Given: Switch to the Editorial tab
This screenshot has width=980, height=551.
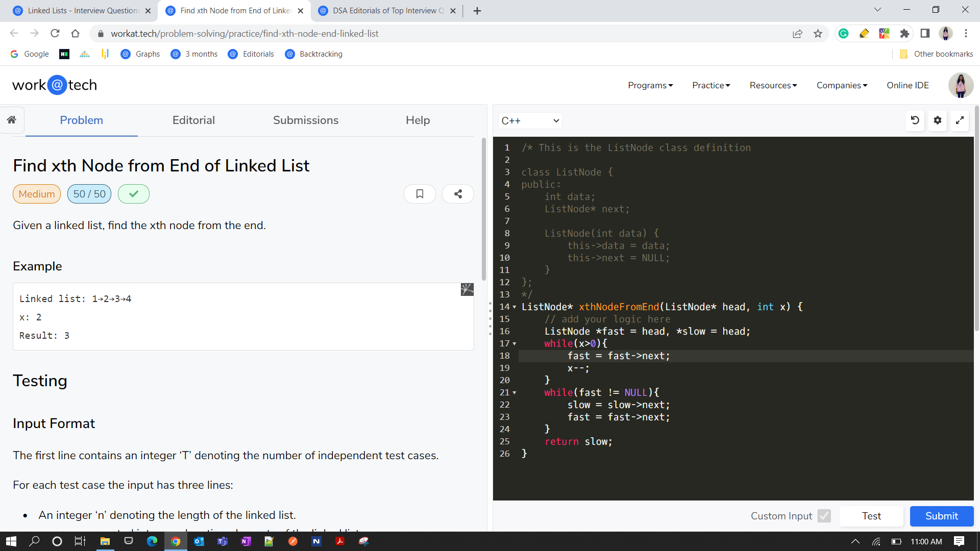Looking at the screenshot, I should pyautogui.click(x=193, y=120).
